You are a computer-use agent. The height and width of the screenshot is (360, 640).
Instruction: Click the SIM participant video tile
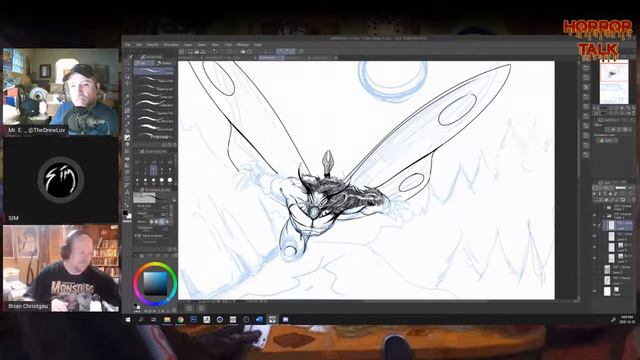pyautogui.click(x=60, y=180)
